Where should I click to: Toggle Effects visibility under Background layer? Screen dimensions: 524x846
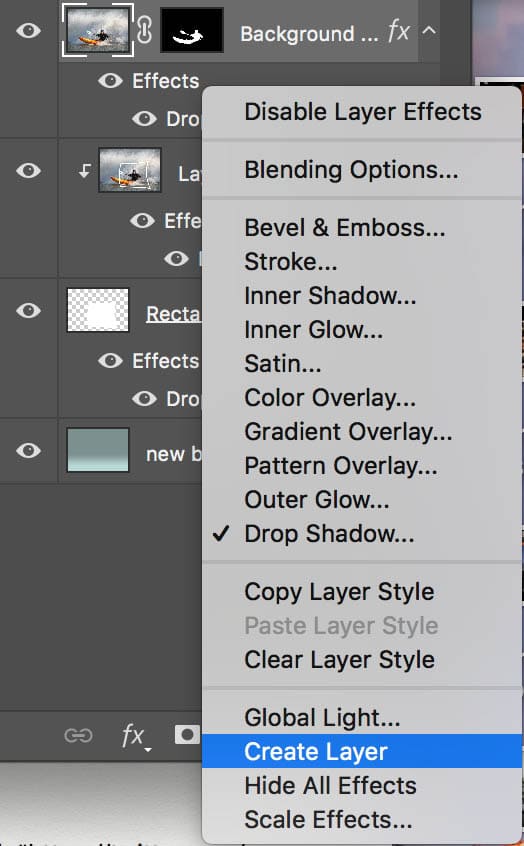pos(111,81)
